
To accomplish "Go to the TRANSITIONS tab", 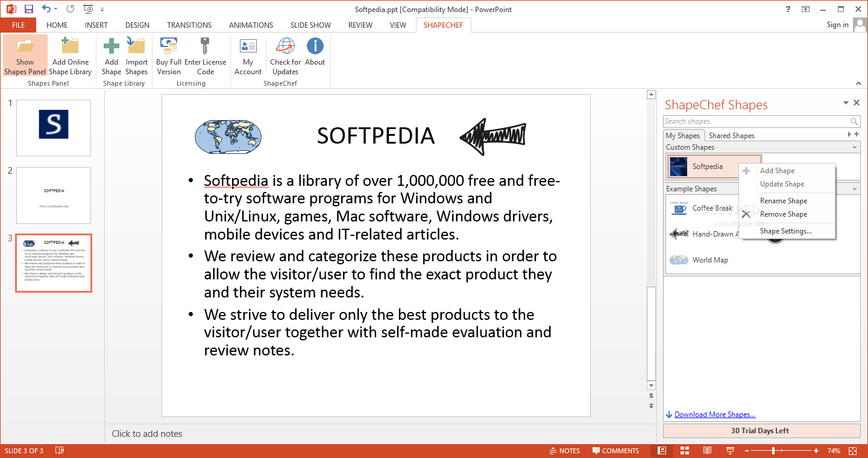I will pos(189,25).
